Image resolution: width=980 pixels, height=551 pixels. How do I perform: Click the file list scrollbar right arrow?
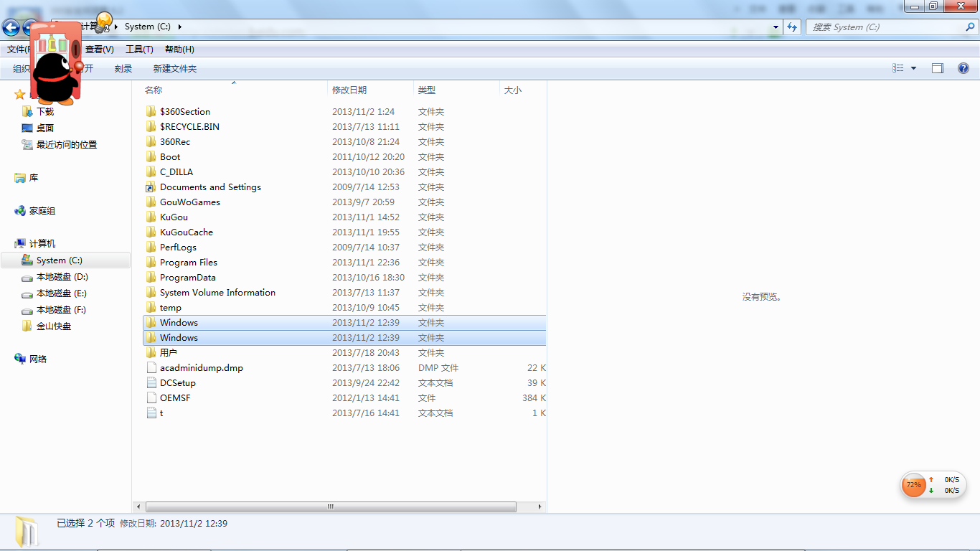click(x=540, y=506)
